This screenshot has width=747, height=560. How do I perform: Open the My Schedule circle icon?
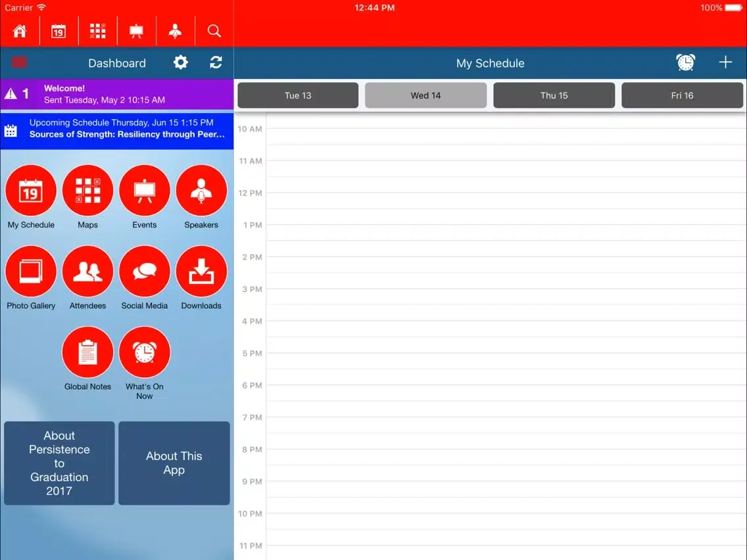(x=31, y=191)
